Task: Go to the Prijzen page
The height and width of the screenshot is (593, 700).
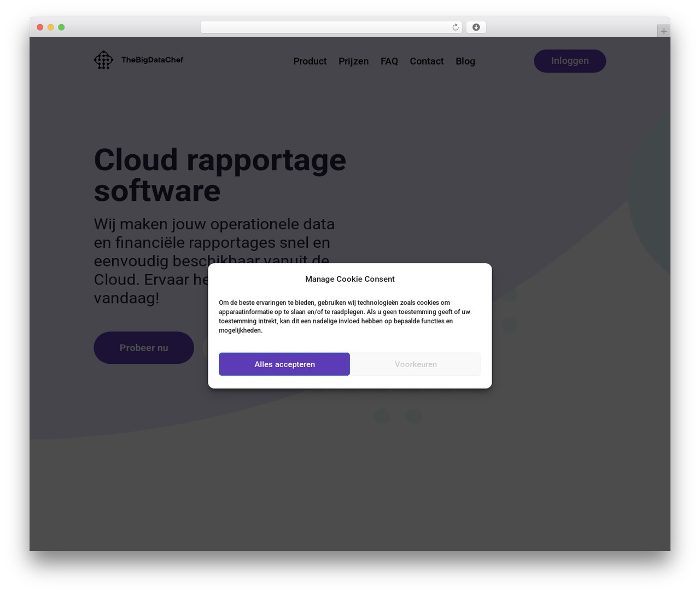Action: point(353,61)
